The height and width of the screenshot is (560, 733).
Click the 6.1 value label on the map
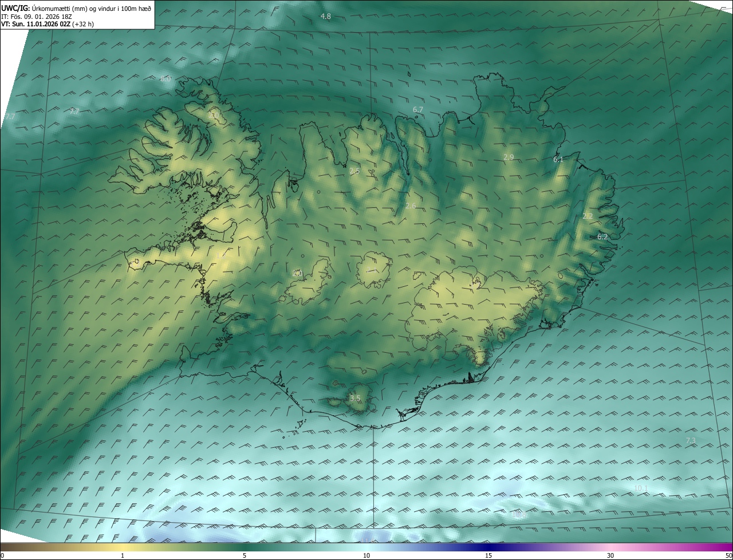(x=558, y=160)
